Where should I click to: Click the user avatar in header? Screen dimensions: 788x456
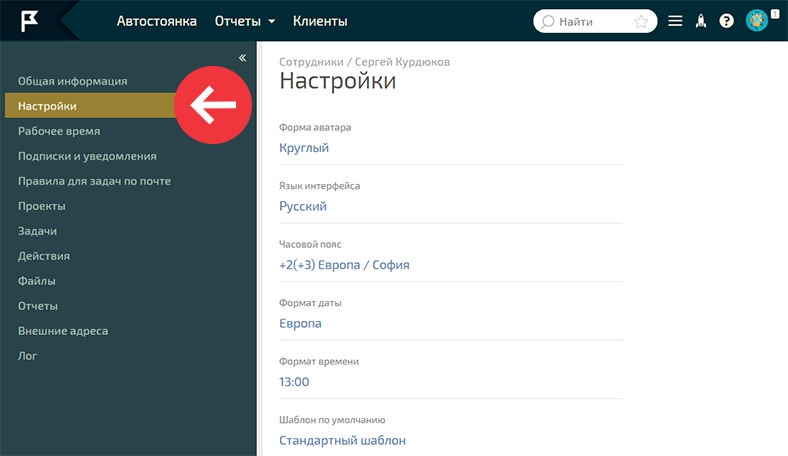coord(757,21)
